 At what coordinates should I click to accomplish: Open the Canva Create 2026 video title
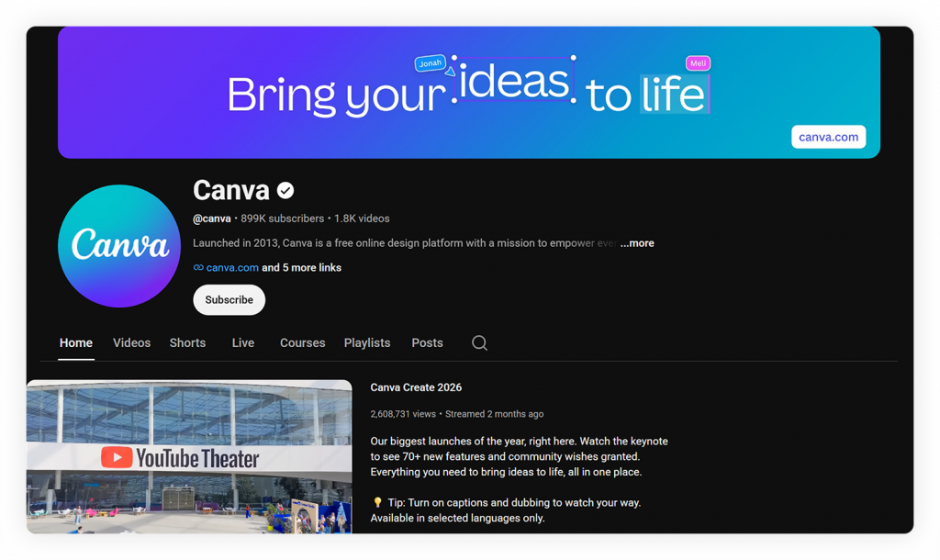[x=416, y=387]
